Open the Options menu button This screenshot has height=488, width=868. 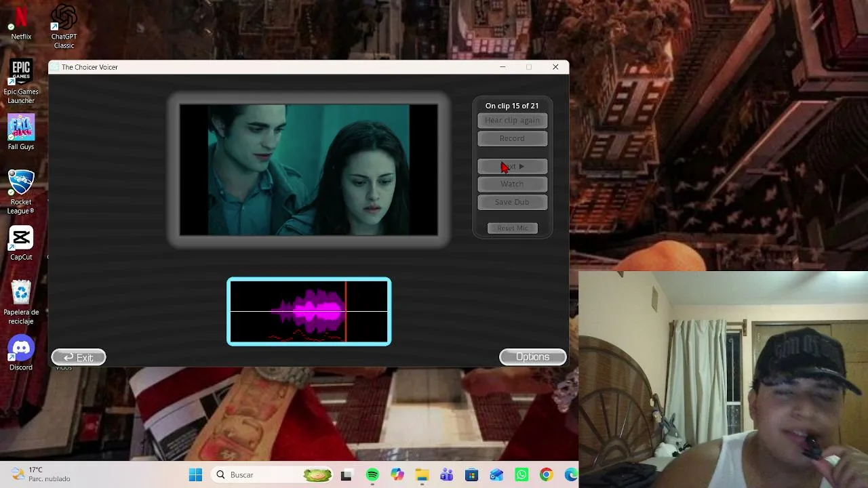coord(532,357)
